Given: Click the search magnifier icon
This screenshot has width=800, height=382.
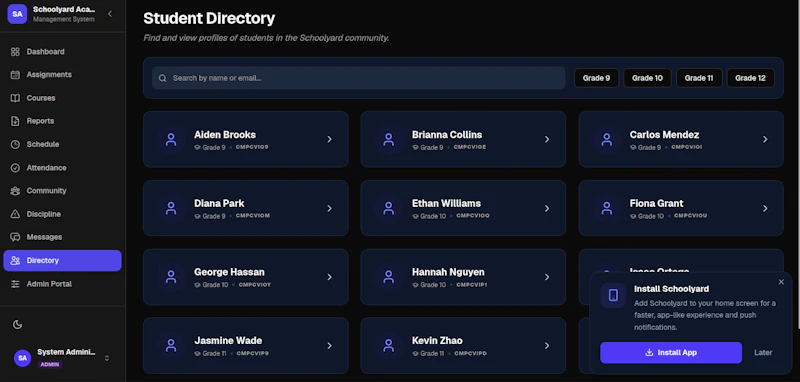Looking at the screenshot, I should 163,79.
